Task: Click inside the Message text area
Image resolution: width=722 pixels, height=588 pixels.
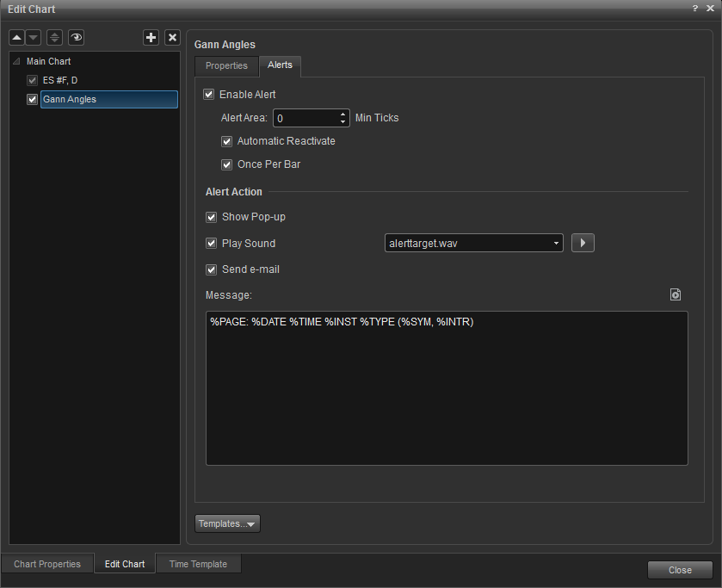Action: click(x=447, y=387)
